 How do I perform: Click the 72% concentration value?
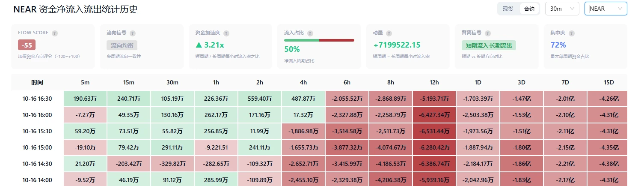558,45
